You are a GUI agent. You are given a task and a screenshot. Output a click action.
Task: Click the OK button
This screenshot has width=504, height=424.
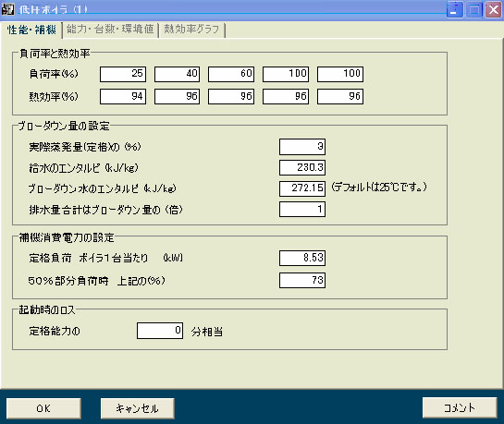43,408
